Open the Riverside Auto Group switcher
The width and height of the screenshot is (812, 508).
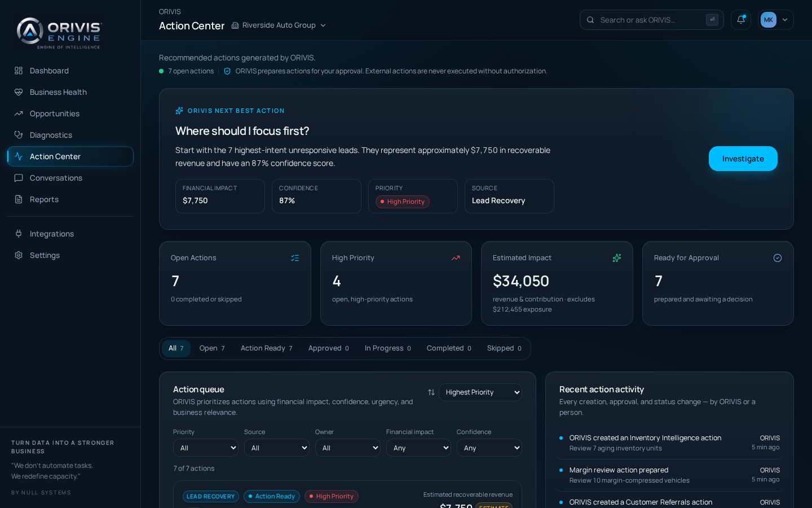click(x=279, y=25)
